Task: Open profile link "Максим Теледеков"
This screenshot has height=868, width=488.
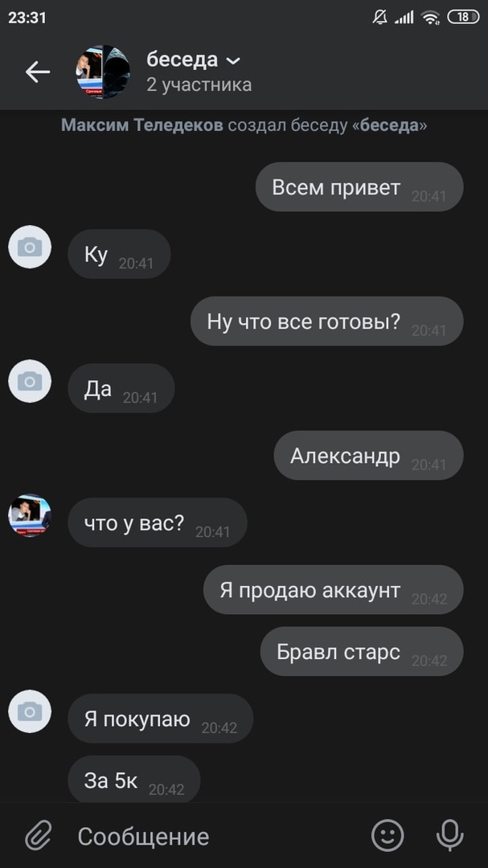Action: point(141,125)
